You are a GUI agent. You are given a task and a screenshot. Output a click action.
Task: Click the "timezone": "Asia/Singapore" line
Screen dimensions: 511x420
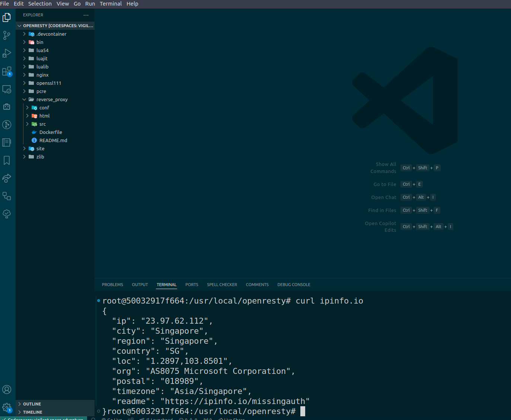(x=182, y=391)
